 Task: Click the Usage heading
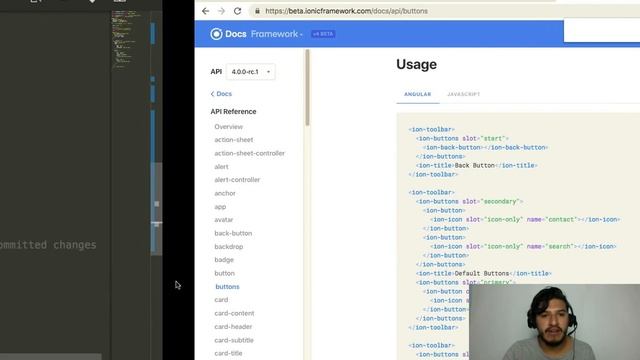click(416, 64)
